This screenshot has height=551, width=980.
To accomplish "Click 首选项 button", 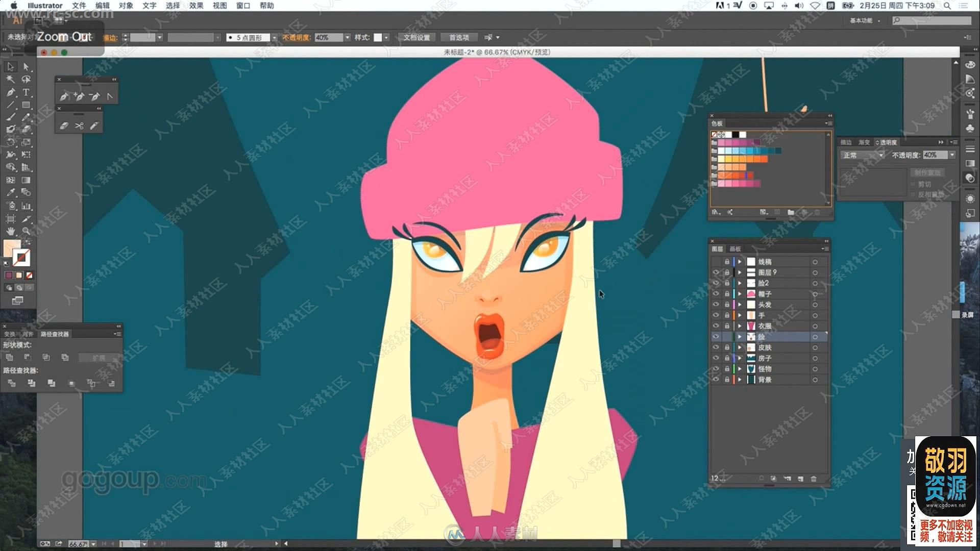I will tap(459, 38).
